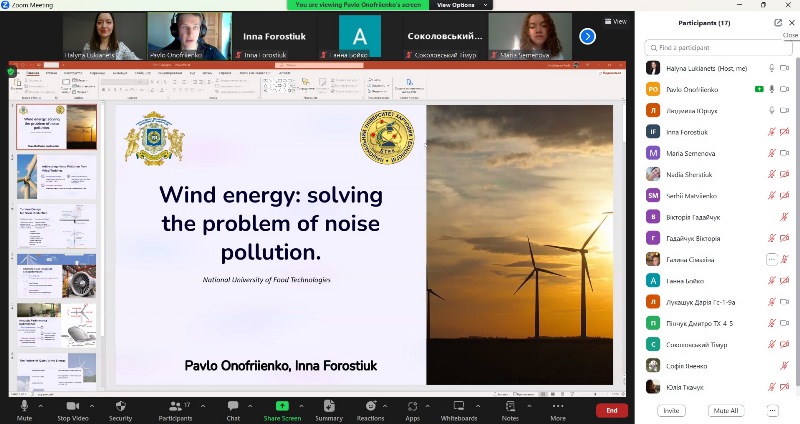Open the More options menu in toolbar
Image resolution: width=800 pixels, height=424 pixels.
tap(557, 406)
